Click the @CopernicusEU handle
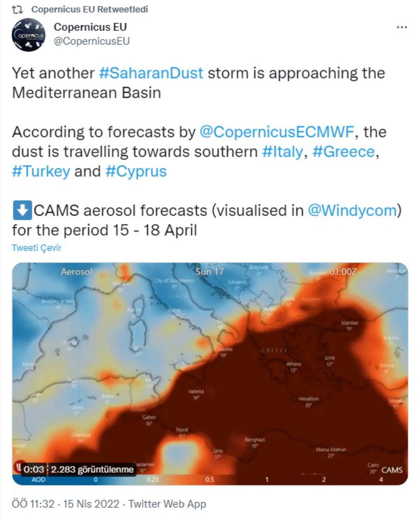Viewport: 420px width, 519px height. tap(91, 41)
